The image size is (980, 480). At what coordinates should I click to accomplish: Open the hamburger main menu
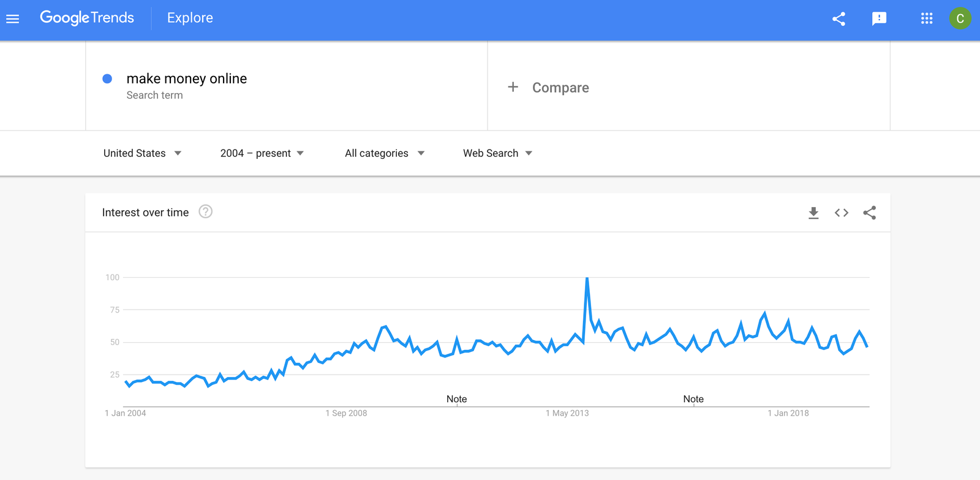(13, 19)
